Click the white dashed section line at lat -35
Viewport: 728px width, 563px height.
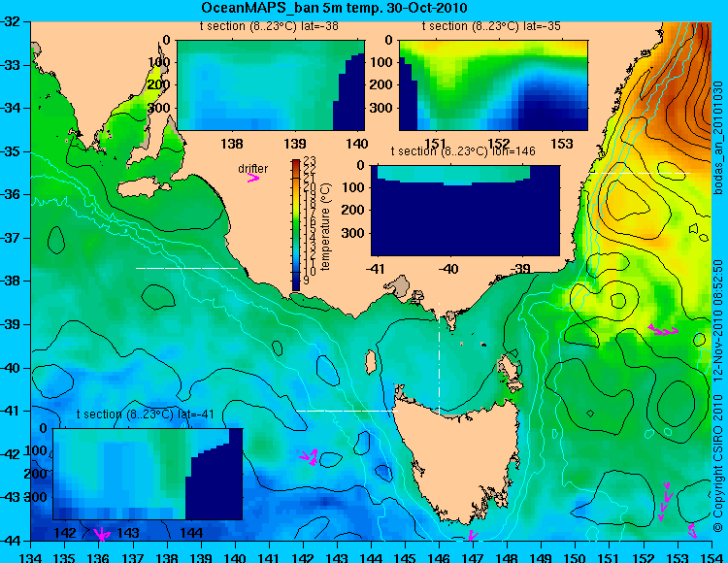tap(639, 173)
